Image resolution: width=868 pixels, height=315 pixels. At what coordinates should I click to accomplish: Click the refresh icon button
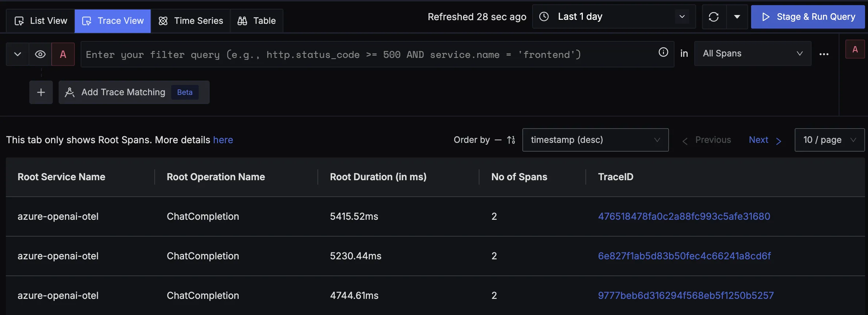coord(713,17)
